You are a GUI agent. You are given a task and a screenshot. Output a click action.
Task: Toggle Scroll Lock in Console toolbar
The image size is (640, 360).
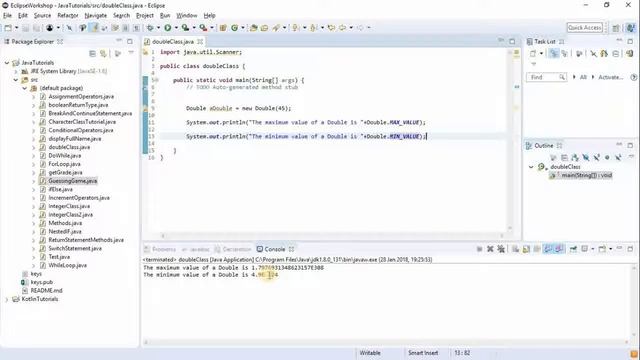[x=526, y=249]
